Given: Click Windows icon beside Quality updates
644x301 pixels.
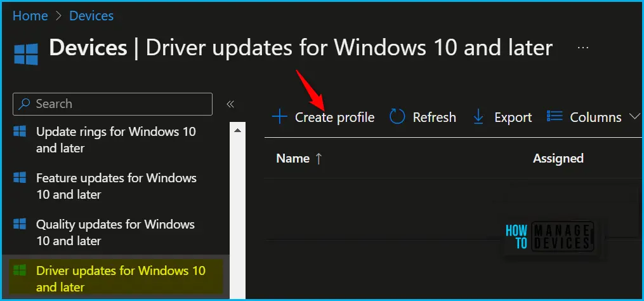Looking at the screenshot, I should 20,224.
